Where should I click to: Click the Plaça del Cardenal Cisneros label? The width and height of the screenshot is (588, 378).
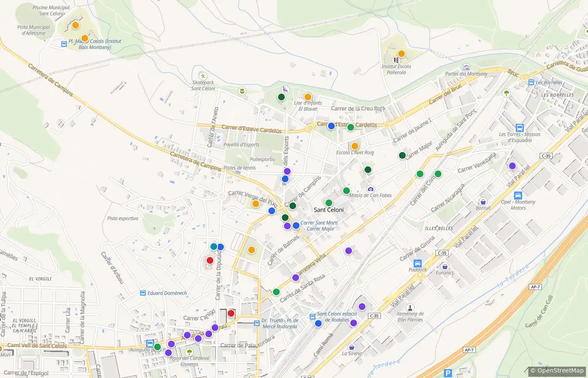coord(189,361)
